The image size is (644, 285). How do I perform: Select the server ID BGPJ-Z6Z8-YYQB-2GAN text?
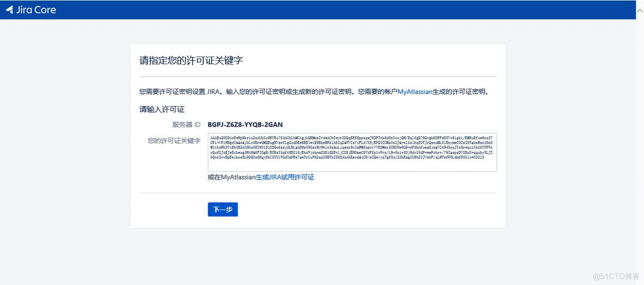245,125
